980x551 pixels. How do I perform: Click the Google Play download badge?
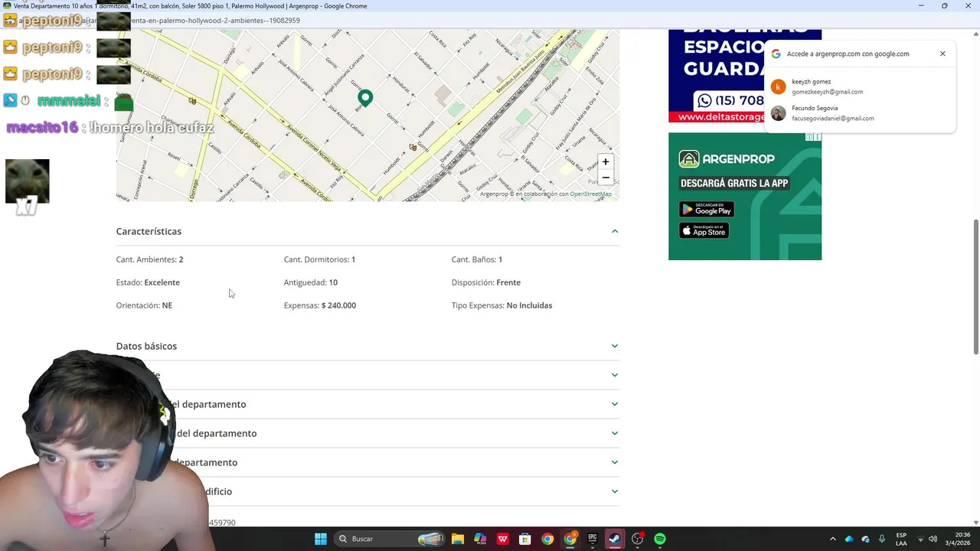click(x=707, y=209)
